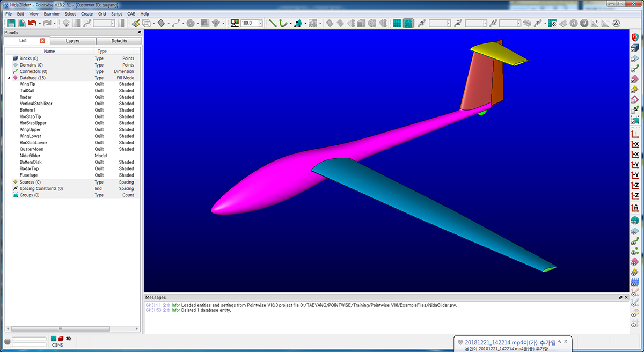Select the WingTip database entity
The width and height of the screenshot is (644, 352).
coord(27,84)
